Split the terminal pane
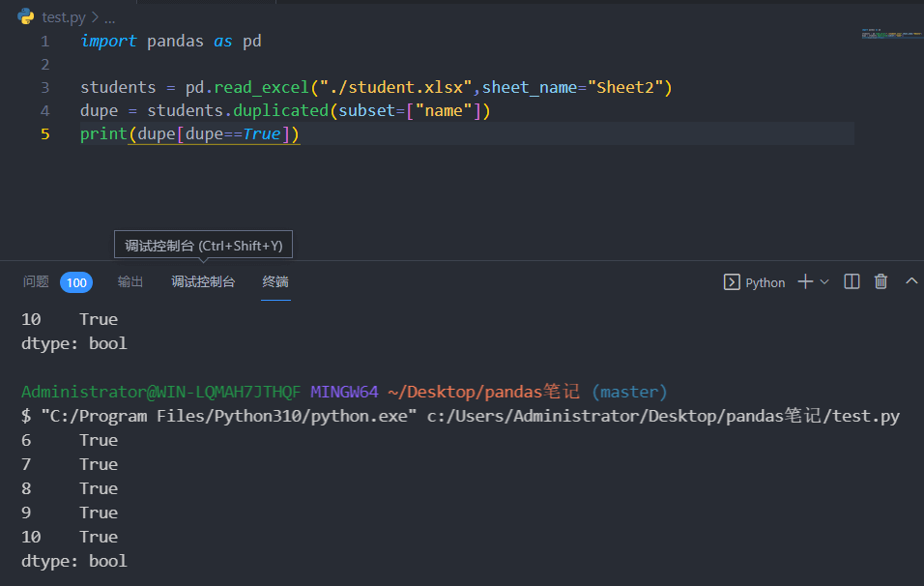 point(852,282)
